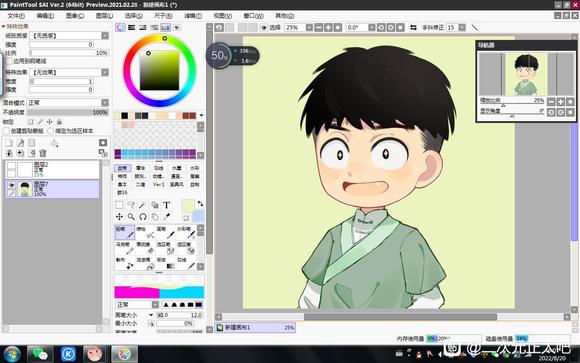Select the magnifier zoom tool
The width and height of the screenshot is (580, 363).
(x=131, y=217)
